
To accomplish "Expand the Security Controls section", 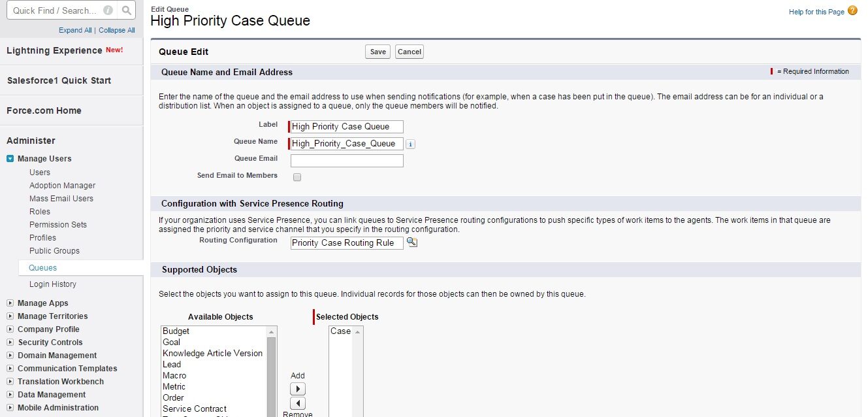I will pos(10,342).
